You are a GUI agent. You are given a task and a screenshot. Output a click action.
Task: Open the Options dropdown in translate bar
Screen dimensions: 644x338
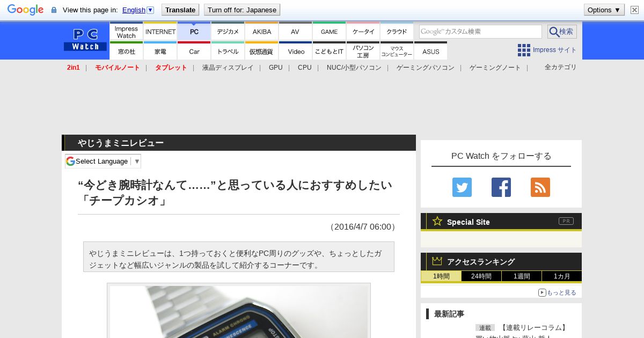tap(604, 10)
